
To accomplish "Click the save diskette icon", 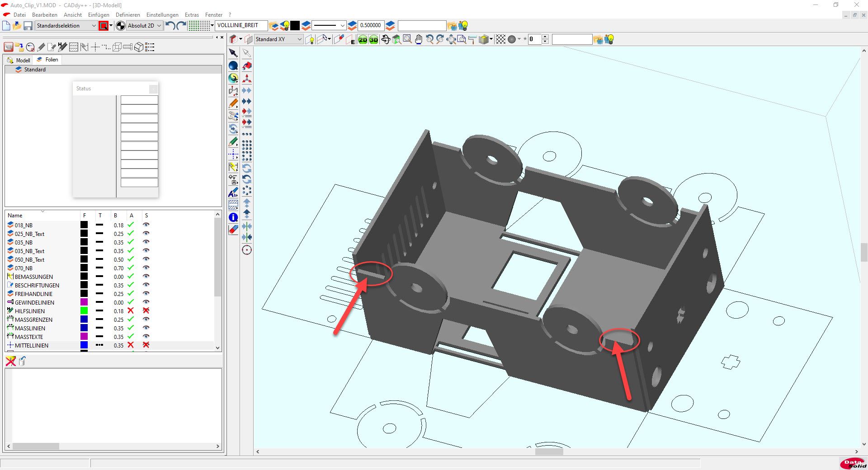I will [x=28, y=26].
